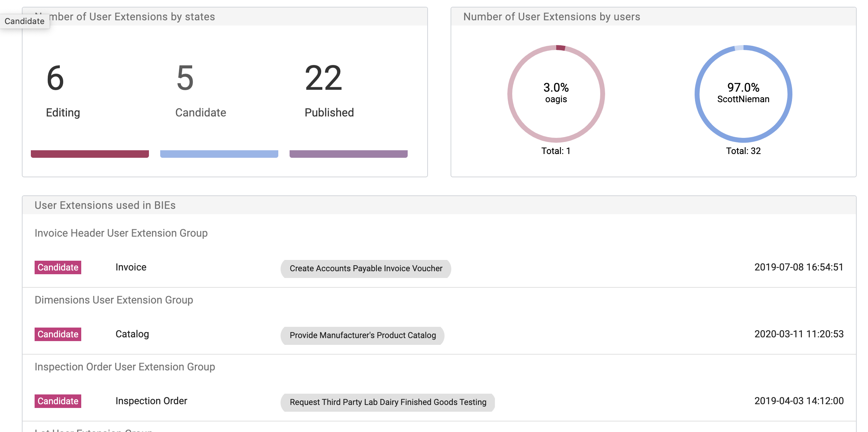Click the light blue Candidate bar
The height and width of the screenshot is (432, 868).
tap(219, 154)
